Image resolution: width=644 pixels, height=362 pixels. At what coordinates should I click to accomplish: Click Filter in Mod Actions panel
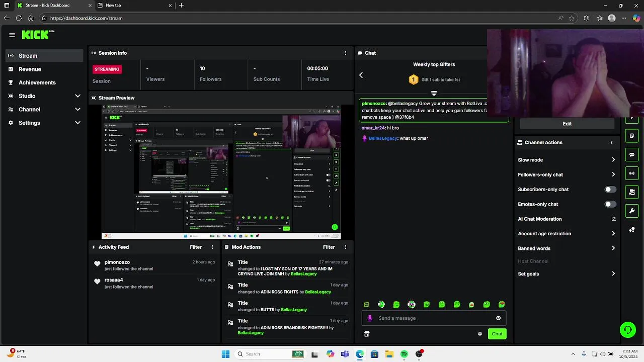[329, 247]
